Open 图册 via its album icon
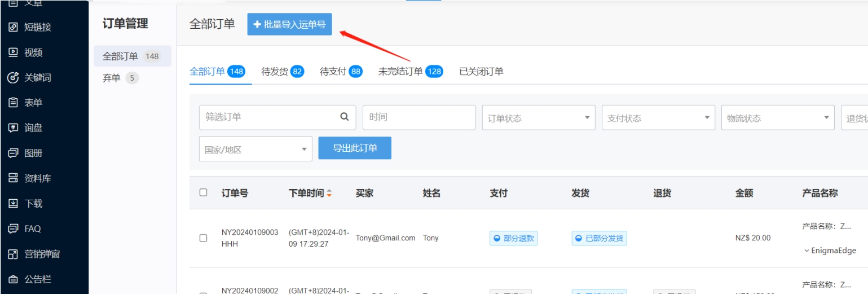Viewport: 868px width, 294px height. pyautogui.click(x=13, y=153)
